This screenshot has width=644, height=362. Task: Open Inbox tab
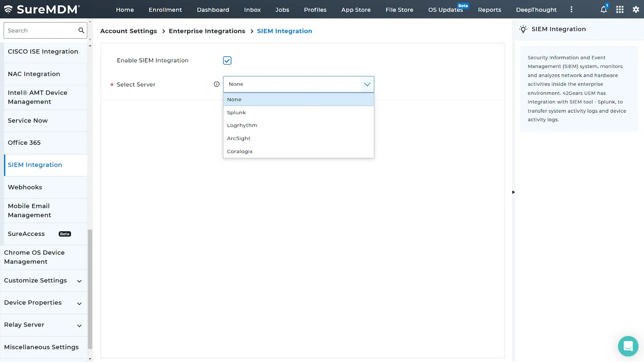252,10
